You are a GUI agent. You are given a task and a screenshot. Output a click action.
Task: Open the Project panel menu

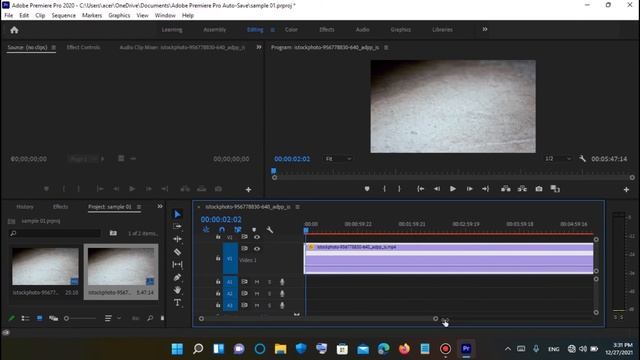(x=139, y=207)
